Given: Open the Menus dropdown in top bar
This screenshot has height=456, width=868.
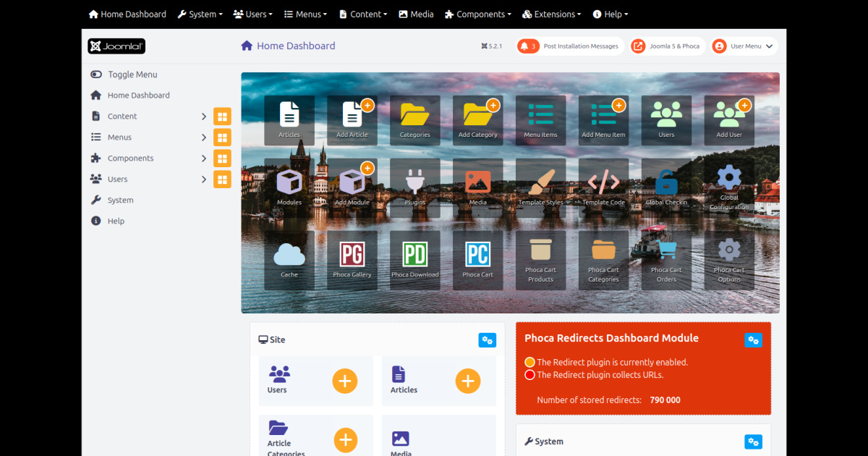Looking at the screenshot, I should (305, 14).
